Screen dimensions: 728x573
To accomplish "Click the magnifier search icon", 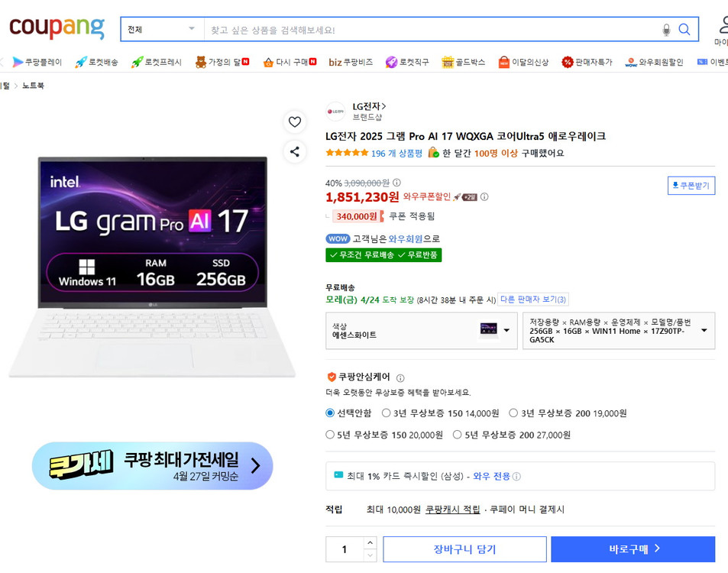I will [684, 29].
